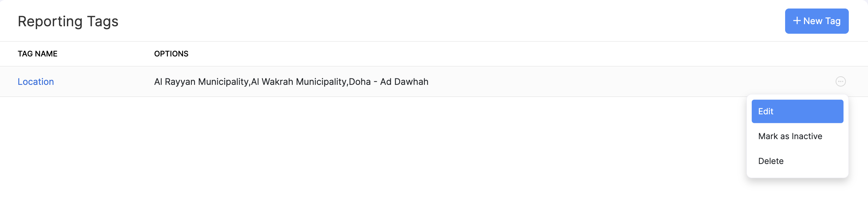868x208 pixels.
Task: Click the word Tags in the heading
Action: (102, 21)
